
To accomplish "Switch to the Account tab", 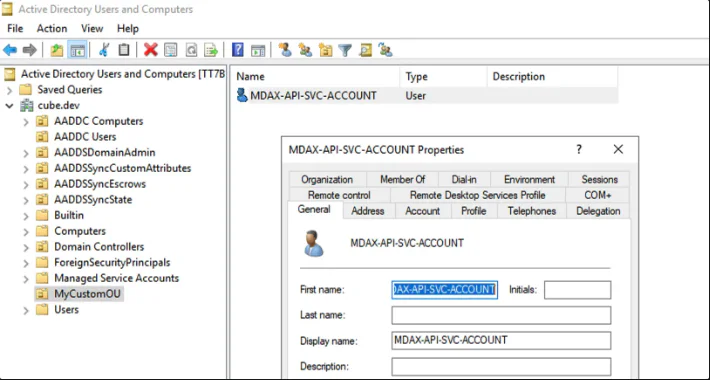I will point(422,211).
